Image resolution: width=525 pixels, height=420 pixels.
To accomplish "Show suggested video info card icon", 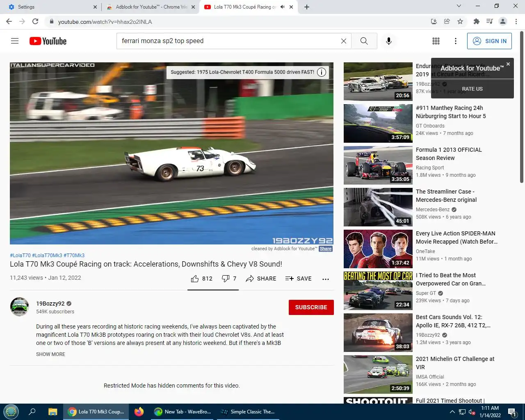I will [322, 72].
